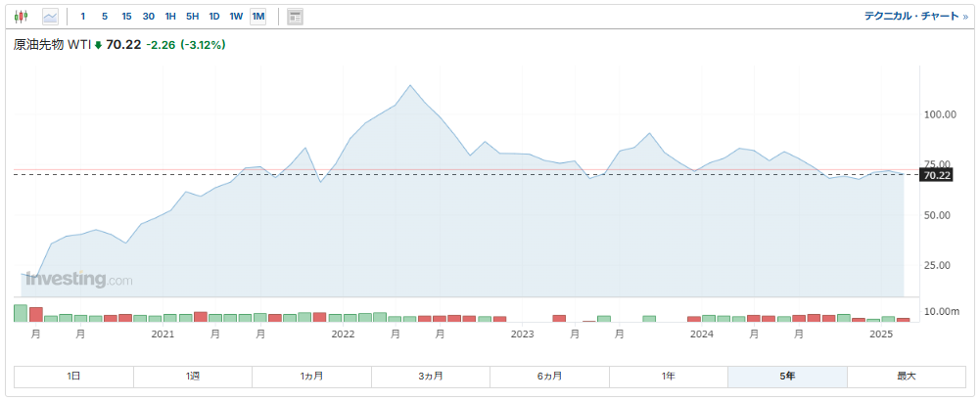Select the 1D daily interval
The width and height of the screenshot is (980, 401).
tap(214, 17)
